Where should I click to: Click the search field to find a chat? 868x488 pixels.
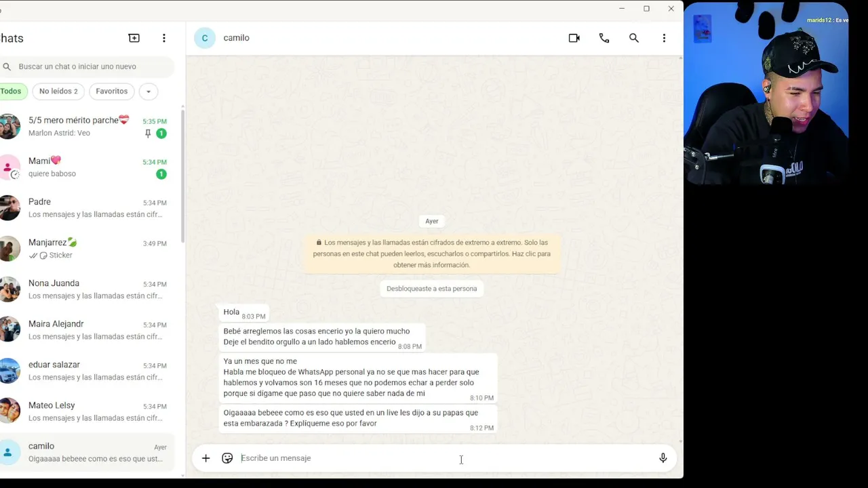point(87,66)
